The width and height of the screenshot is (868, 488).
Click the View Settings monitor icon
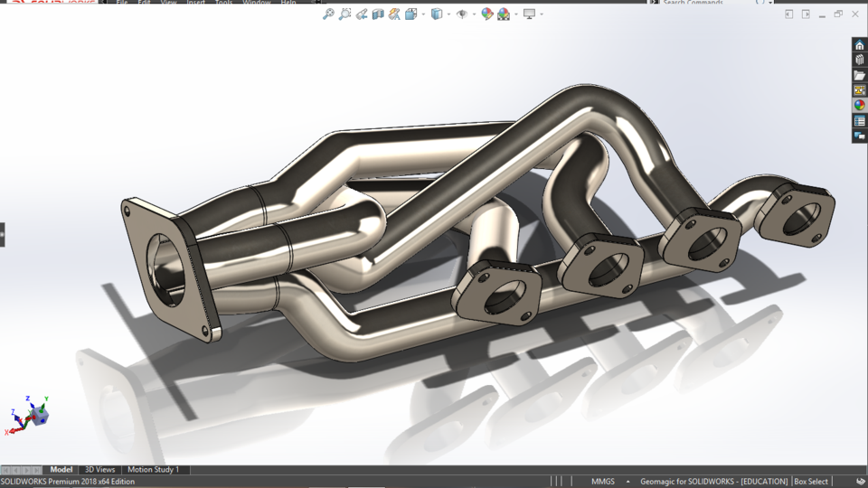(x=529, y=14)
